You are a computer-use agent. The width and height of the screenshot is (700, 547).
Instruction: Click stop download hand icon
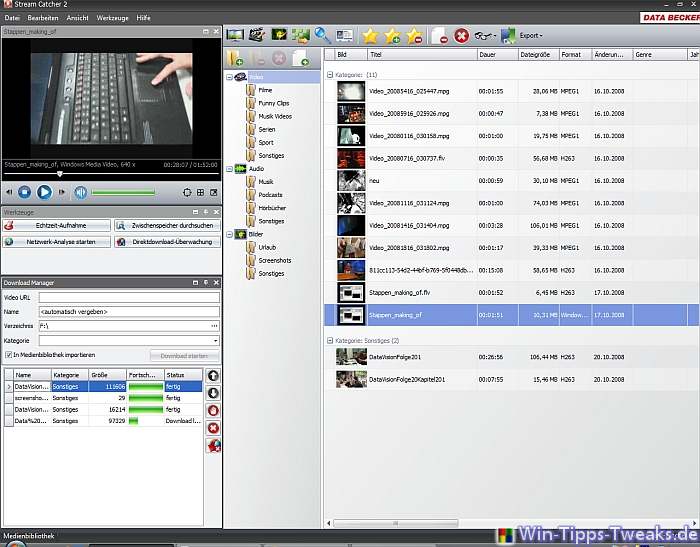[213, 411]
